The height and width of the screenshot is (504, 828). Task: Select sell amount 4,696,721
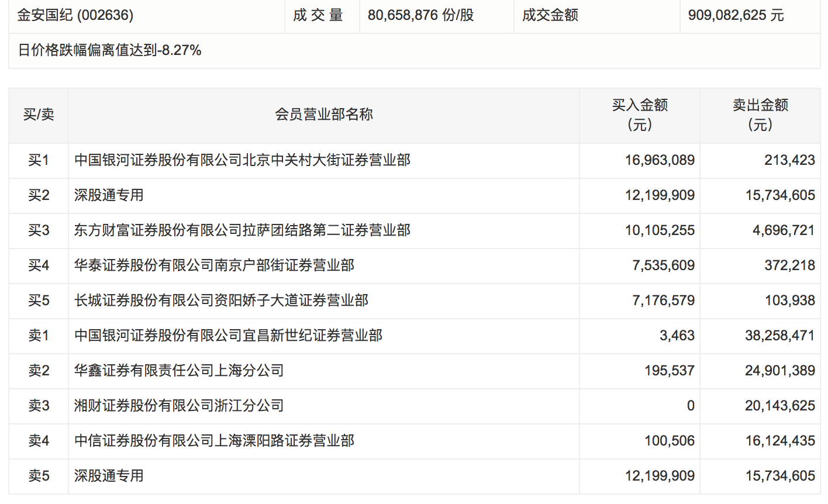784,230
